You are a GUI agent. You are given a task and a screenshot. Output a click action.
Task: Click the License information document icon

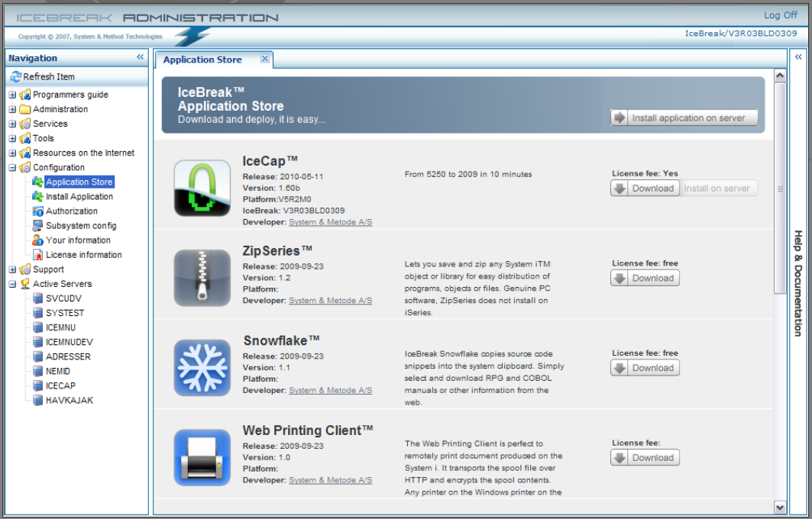pos(37,255)
